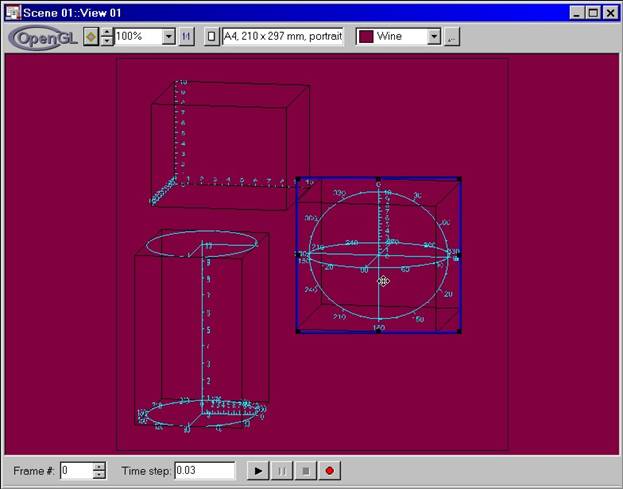Start recording with the red Record button
The image size is (623, 489).
[x=327, y=470]
